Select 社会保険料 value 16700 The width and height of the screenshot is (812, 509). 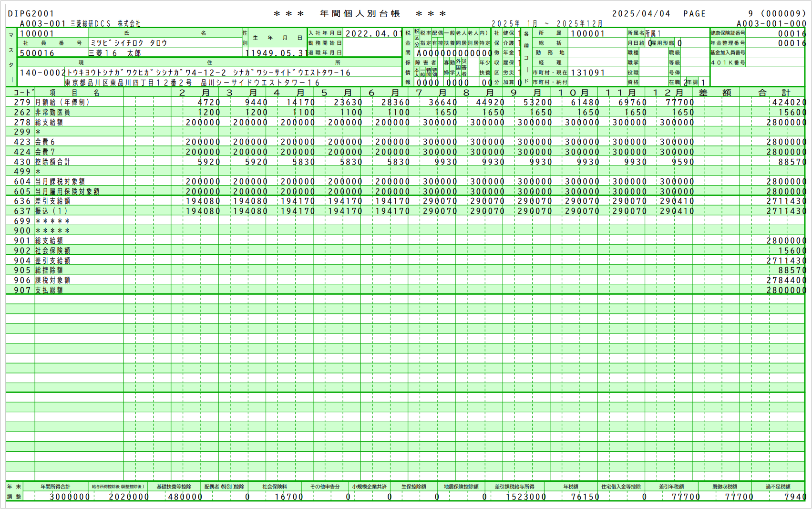coord(289,497)
